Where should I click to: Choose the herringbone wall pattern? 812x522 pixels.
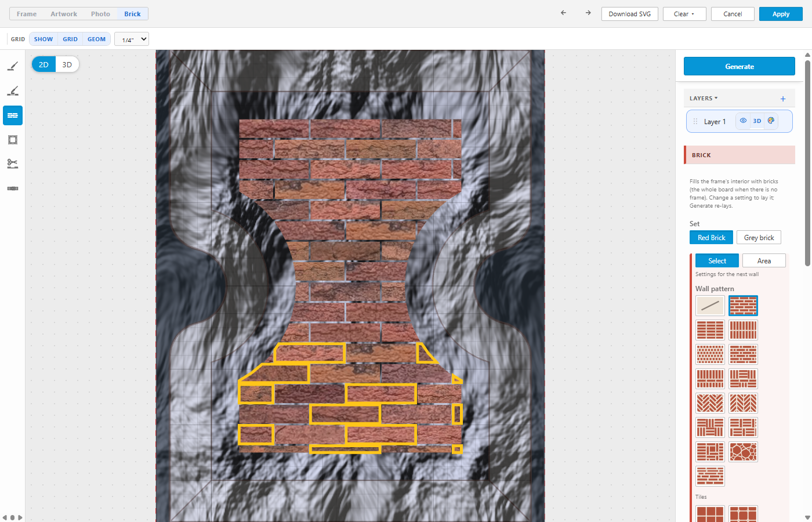710,403
